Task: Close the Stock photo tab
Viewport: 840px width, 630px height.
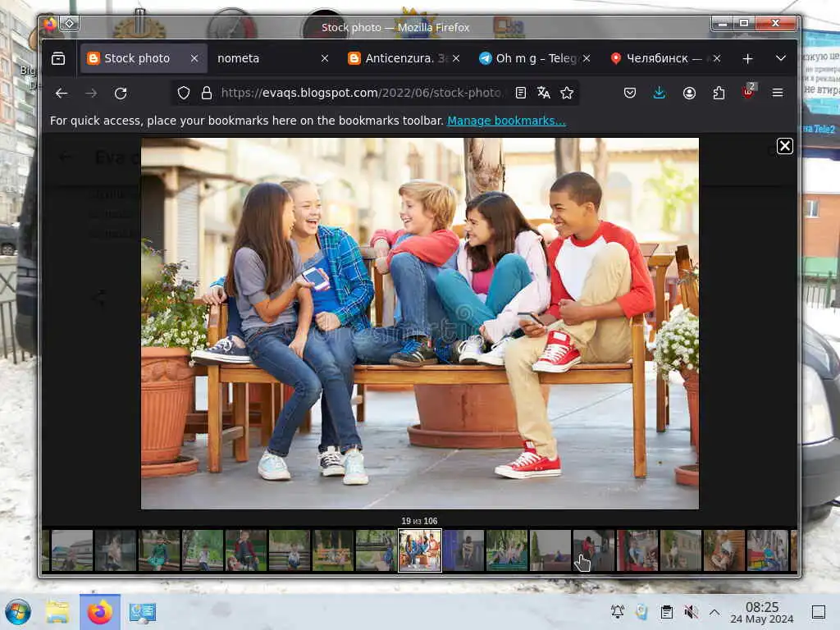Action: tap(194, 58)
